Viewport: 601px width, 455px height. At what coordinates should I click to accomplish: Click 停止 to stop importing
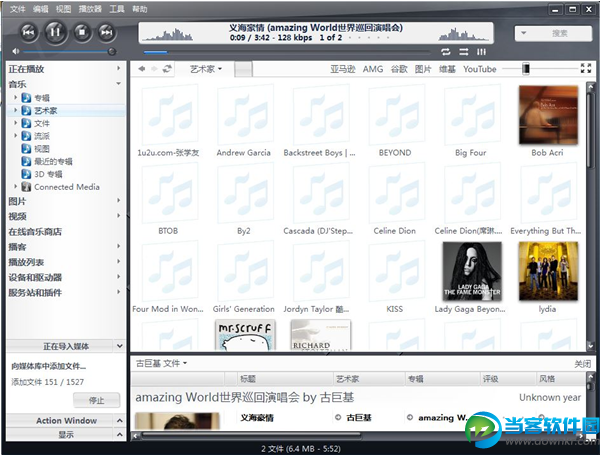(97, 400)
